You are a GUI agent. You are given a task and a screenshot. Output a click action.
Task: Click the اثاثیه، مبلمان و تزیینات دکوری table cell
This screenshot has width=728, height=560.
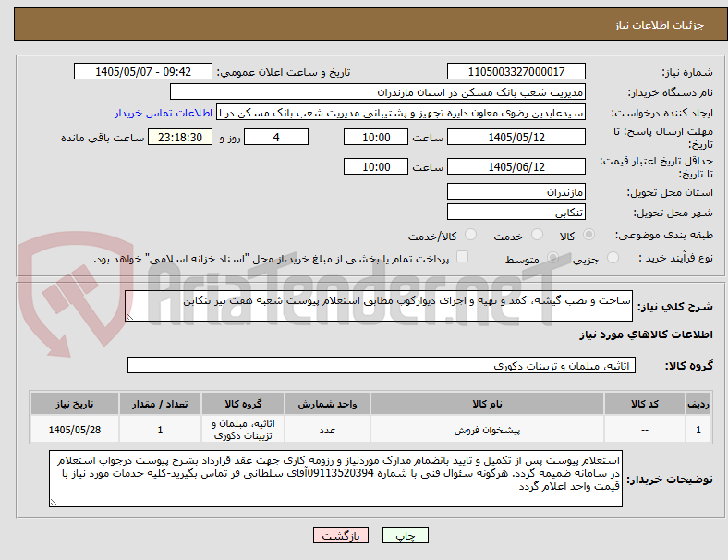[243, 430]
